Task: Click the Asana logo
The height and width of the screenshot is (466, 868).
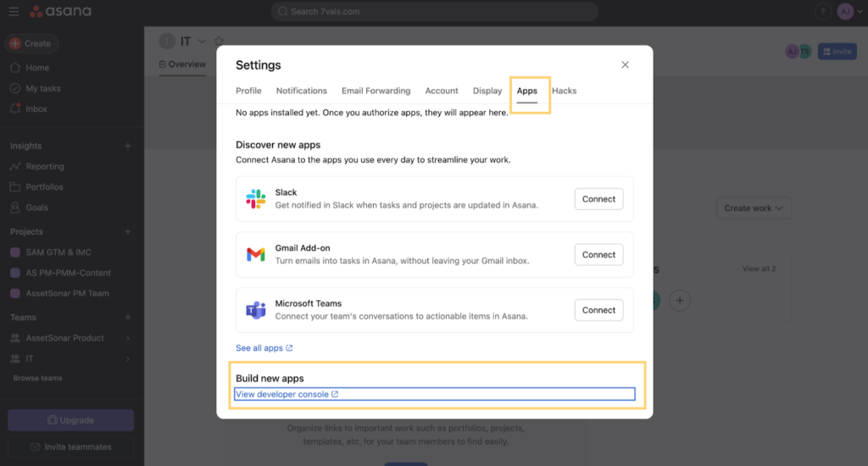Action: (x=60, y=11)
